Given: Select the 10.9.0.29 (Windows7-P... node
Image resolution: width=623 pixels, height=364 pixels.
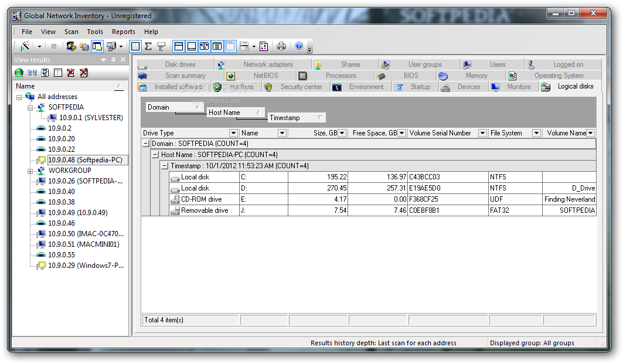Looking at the screenshot, I should coord(86,266).
